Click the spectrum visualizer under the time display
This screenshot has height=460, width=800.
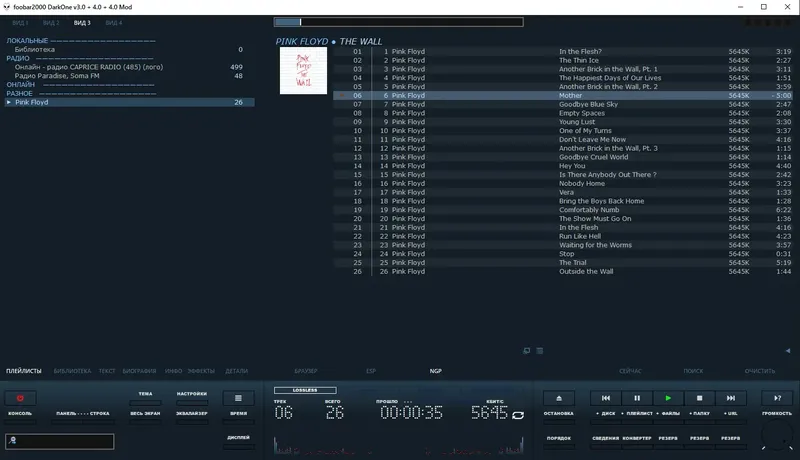[x=398, y=445]
